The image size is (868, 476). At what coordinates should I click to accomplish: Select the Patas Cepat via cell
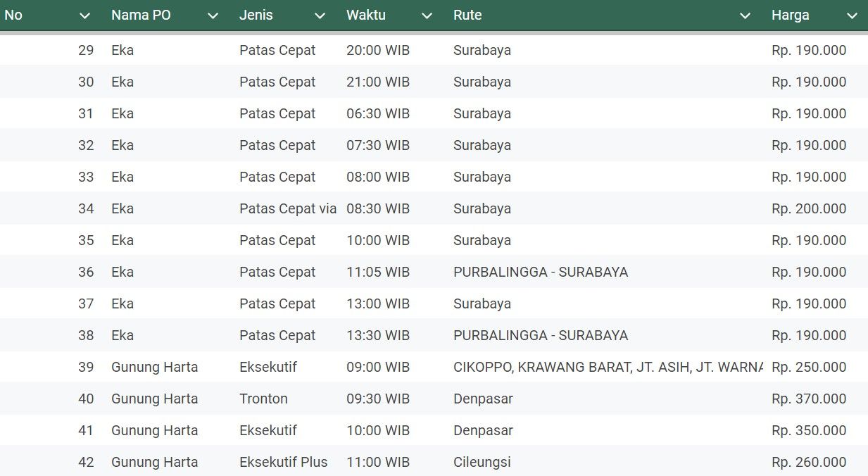tap(288, 208)
